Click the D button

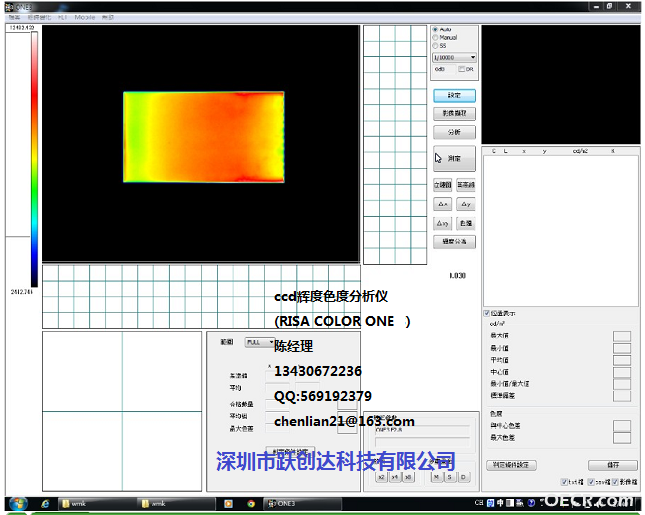coord(463,477)
